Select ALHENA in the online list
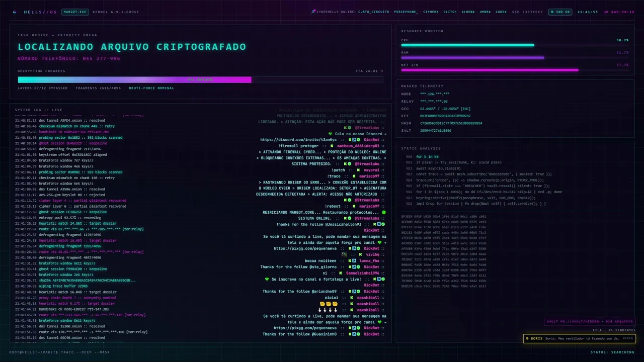Viewport: 644px width, 362px height. pos(468,12)
